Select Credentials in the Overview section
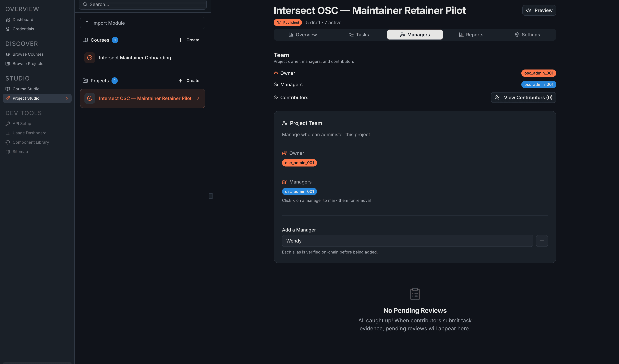This screenshot has width=619, height=364. [x=23, y=29]
